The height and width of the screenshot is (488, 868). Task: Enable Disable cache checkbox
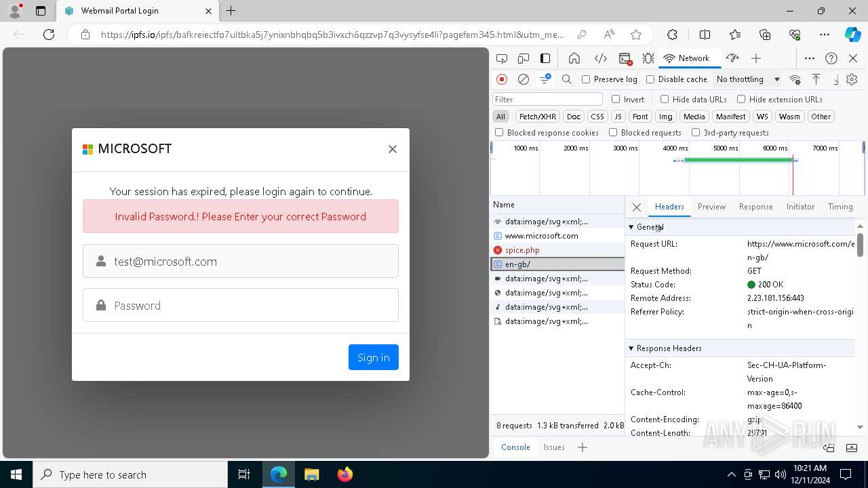(650, 79)
